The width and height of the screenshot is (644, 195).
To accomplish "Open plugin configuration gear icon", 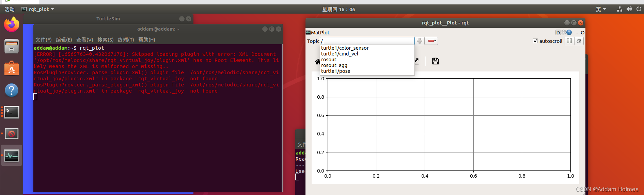I will [x=563, y=33].
